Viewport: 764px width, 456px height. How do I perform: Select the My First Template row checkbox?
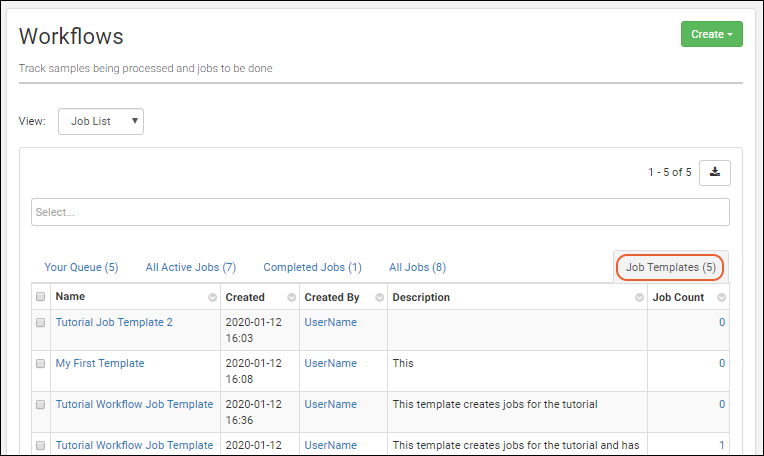[x=41, y=364]
